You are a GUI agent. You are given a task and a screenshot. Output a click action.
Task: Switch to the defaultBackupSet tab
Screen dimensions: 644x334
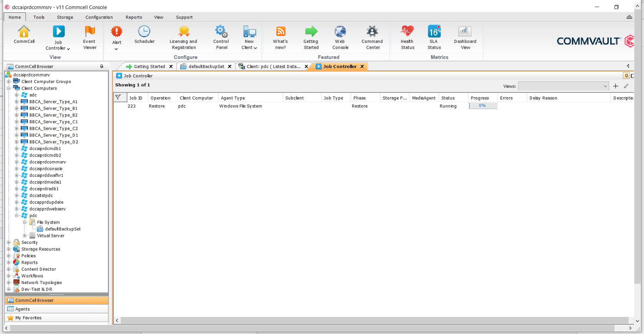click(x=206, y=66)
